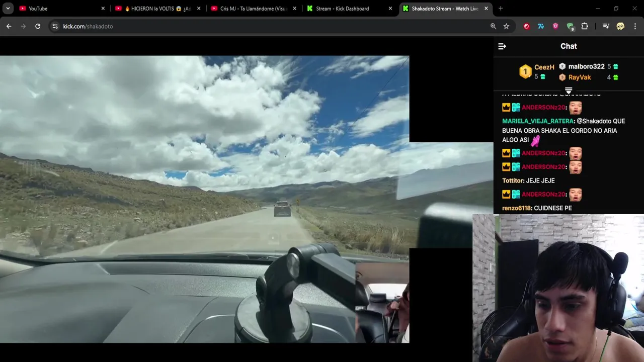Go back using the browser back arrow

[x=9, y=26]
